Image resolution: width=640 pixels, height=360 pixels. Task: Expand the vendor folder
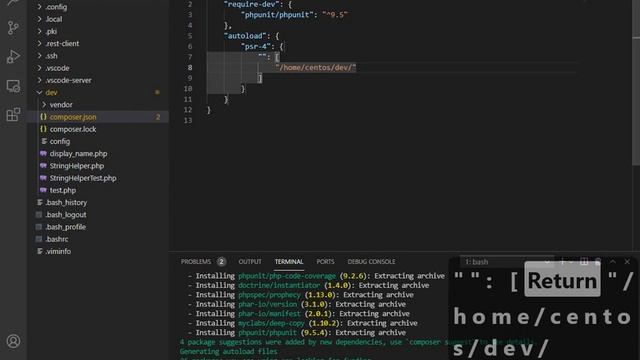[x=44, y=105]
